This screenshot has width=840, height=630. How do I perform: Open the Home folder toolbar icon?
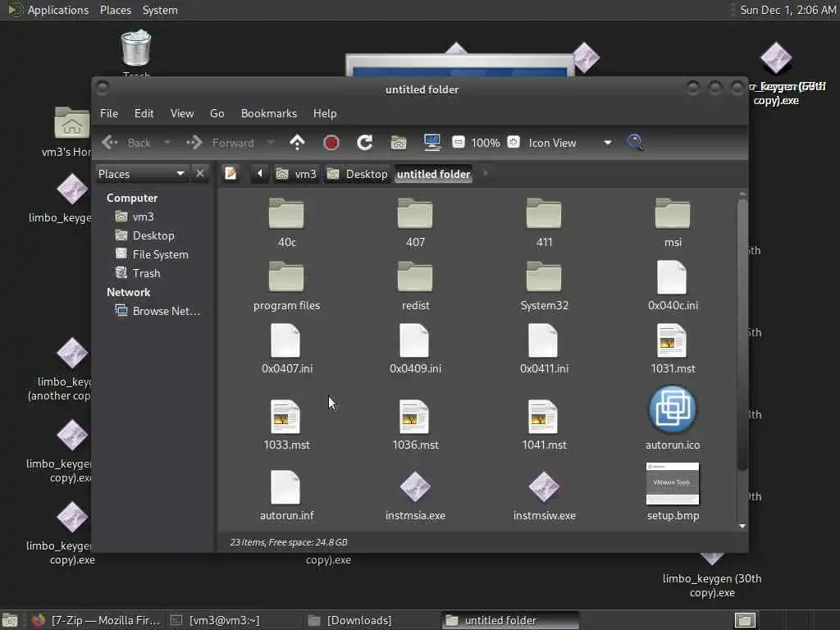(399, 143)
